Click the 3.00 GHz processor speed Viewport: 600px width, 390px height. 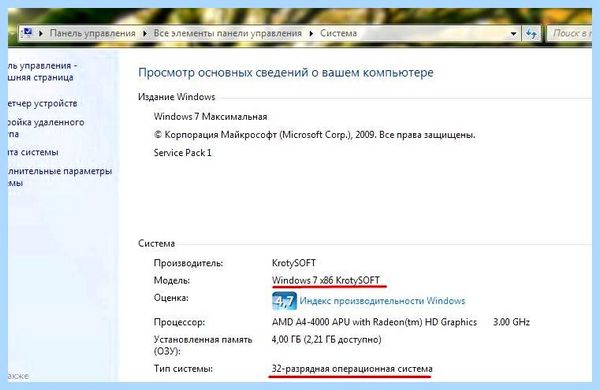click(x=511, y=322)
